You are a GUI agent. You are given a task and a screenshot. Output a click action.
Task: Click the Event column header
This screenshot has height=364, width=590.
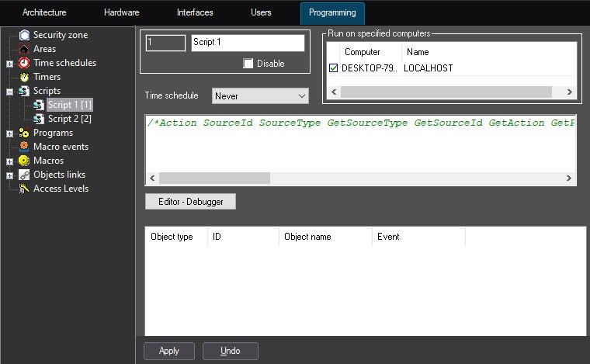pyautogui.click(x=418, y=237)
